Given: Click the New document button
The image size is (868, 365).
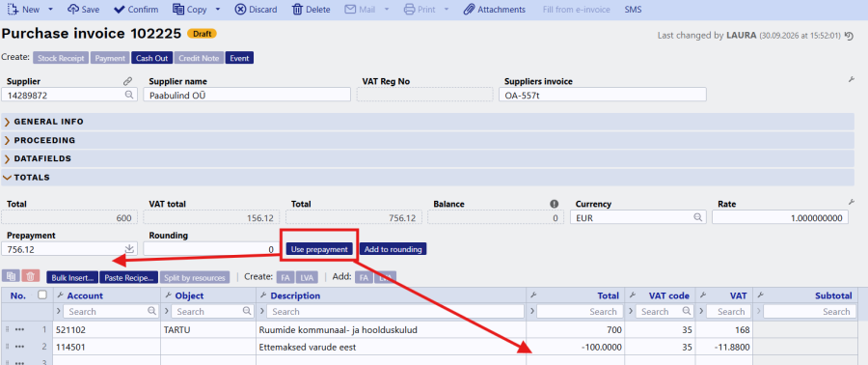Looking at the screenshot, I should click(x=23, y=10).
